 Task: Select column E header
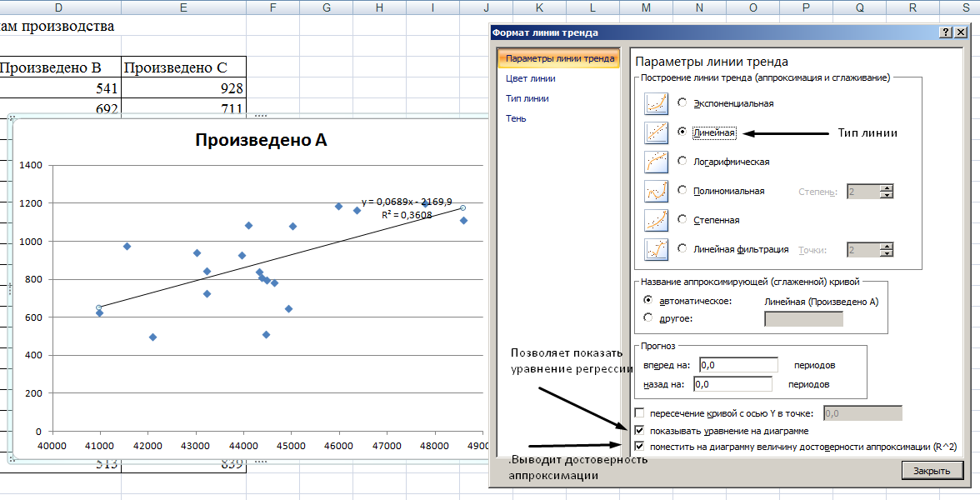pos(183,7)
